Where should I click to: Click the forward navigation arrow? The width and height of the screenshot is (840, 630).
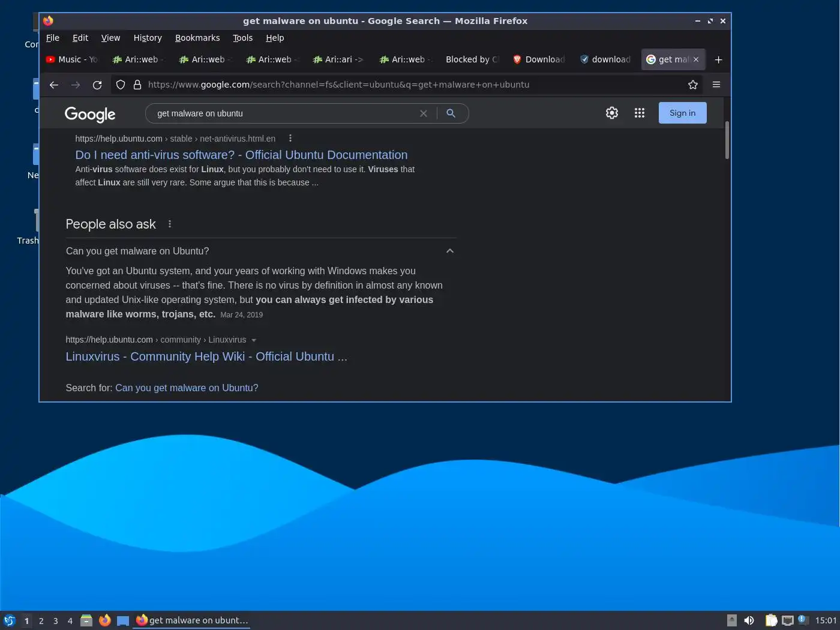(76, 85)
